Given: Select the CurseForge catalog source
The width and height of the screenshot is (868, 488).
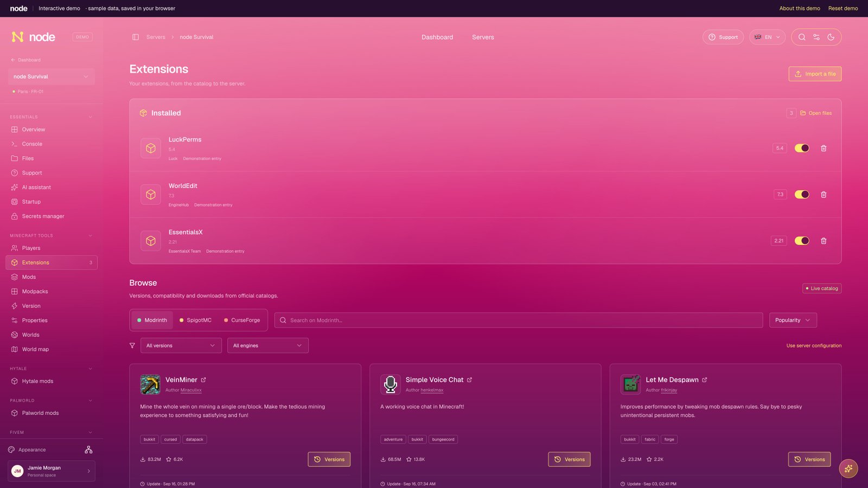Looking at the screenshot, I should [x=242, y=320].
